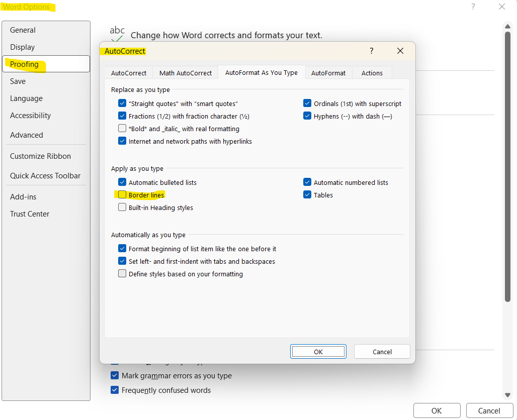Uncheck the Tables option

[x=307, y=195]
